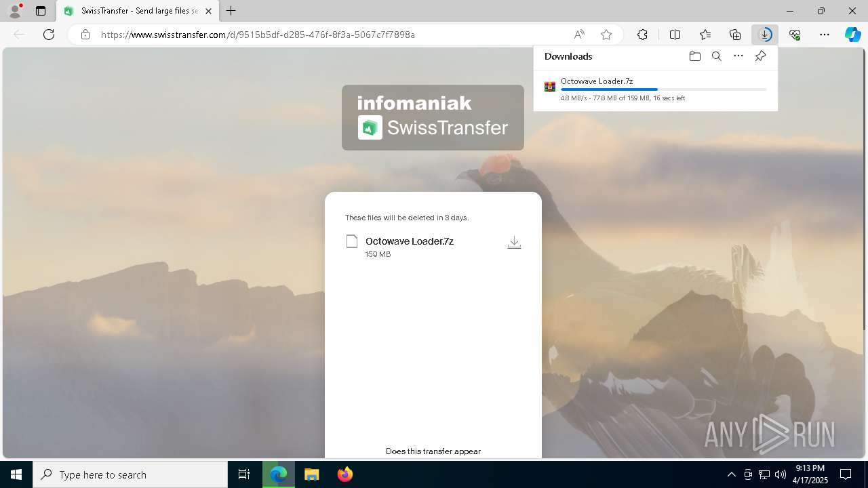Image resolution: width=868 pixels, height=488 pixels.
Task: Open Collections toolbar icon
Action: click(735, 35)
